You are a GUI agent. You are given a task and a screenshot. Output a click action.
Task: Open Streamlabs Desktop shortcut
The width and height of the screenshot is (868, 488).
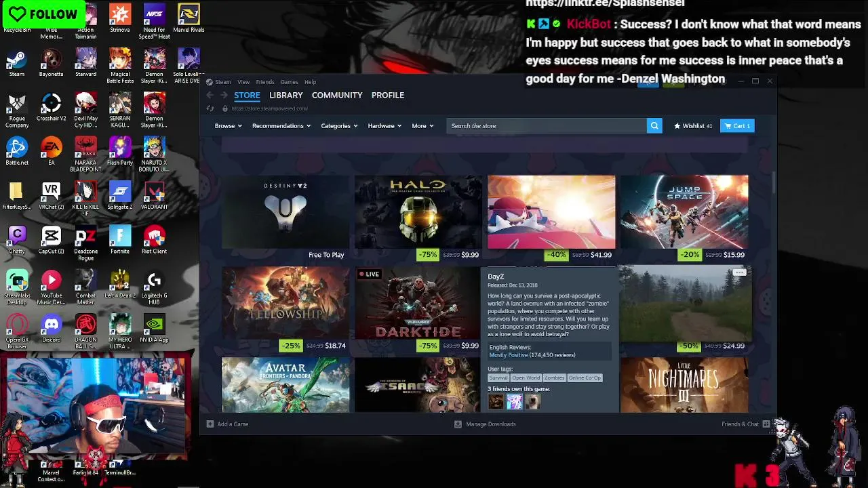pos(17,287)
